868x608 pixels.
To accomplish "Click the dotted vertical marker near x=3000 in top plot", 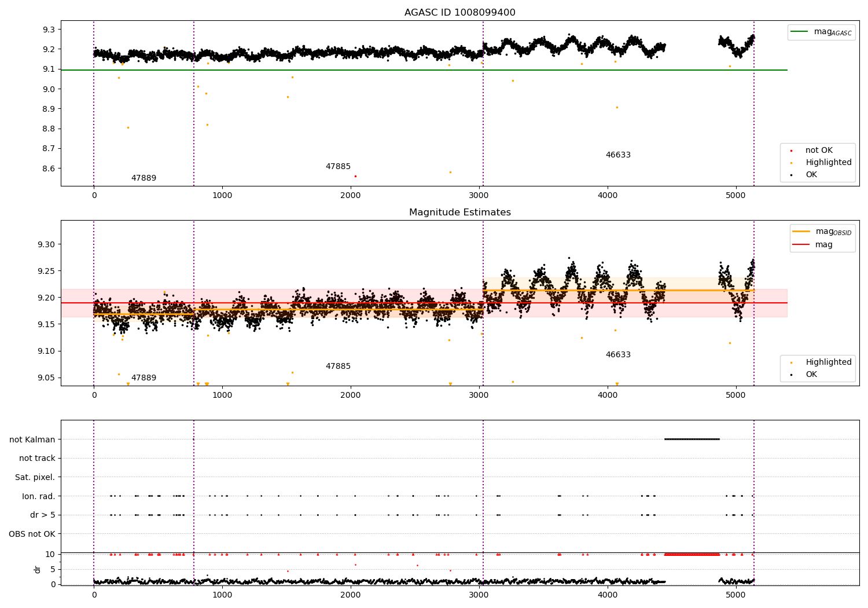I will coord(483,103).
